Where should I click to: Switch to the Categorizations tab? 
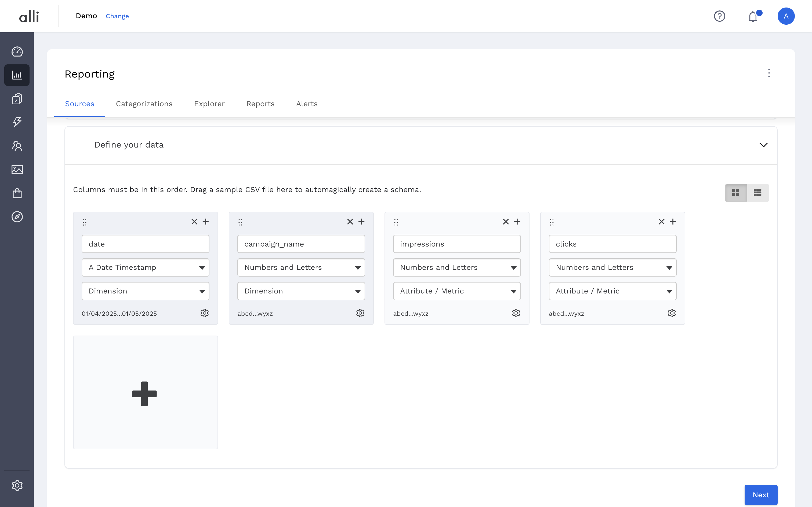pos(144,104)
